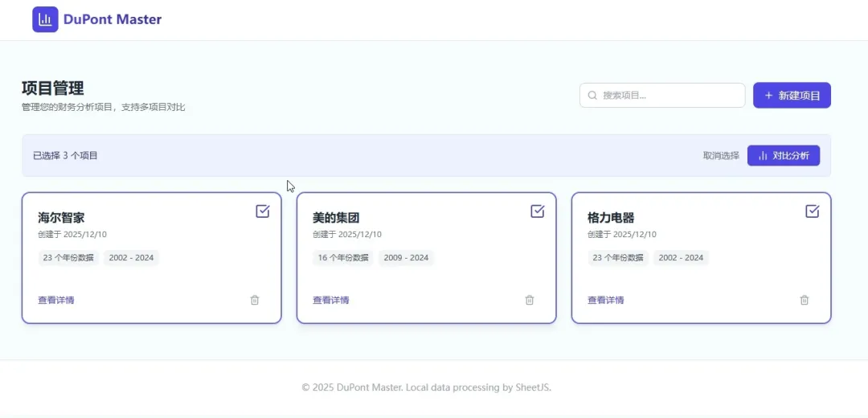Uncheck the 美的集团 project checkbox

click(x=538, y=211)
